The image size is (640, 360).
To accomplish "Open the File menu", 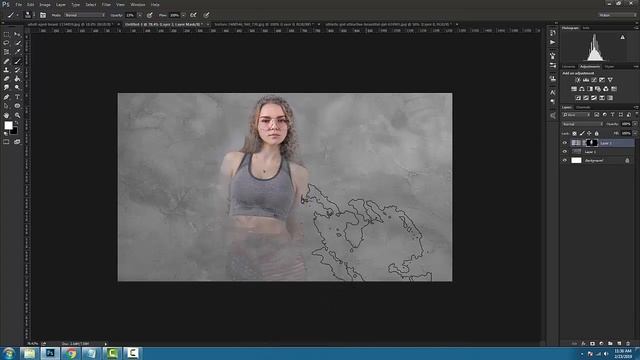I will point(18,4).
